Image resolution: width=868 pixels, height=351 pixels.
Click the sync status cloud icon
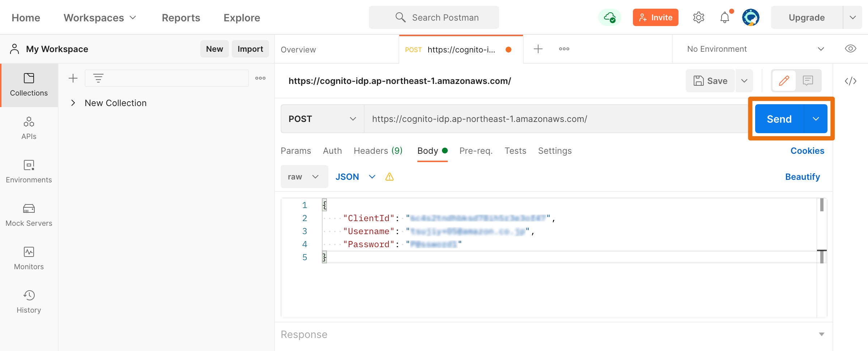[610, 17]
